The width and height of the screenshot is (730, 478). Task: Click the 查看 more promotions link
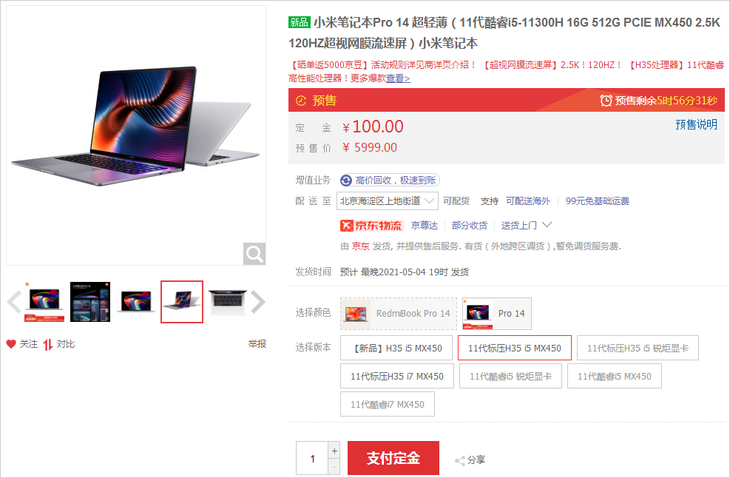(x=398, y=78)
